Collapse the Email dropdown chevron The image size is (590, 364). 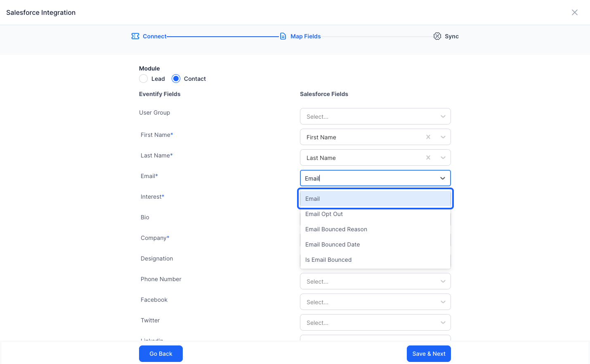(443, 178)
